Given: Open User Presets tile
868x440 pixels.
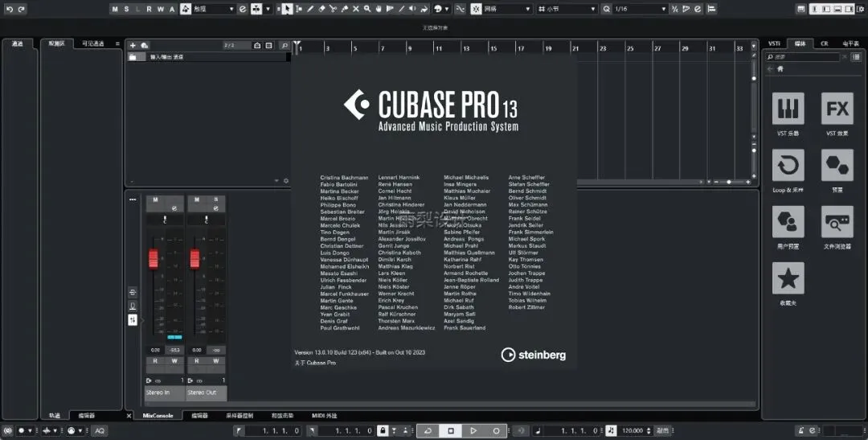Looking at the screenshot, I should tap(788, 222).
